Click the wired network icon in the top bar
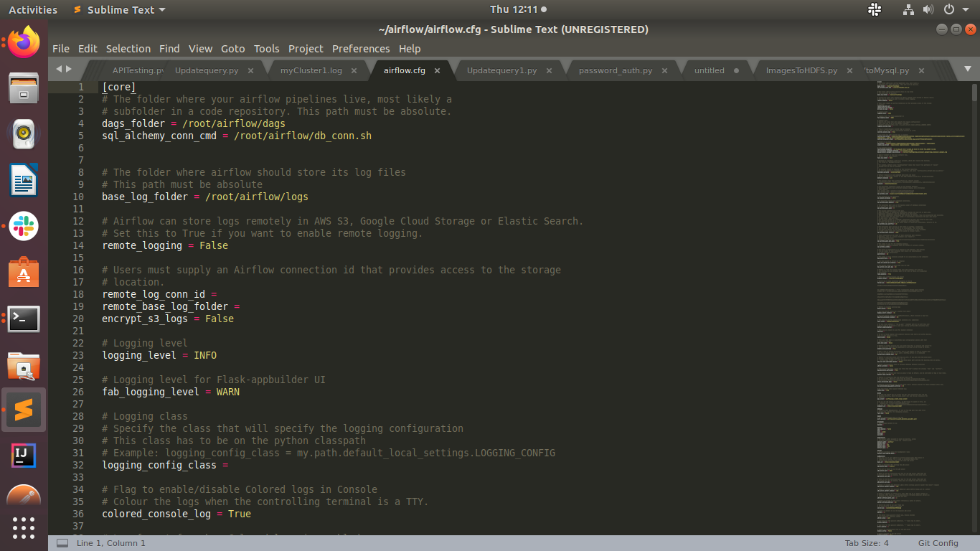 pyautogui.click(x=908, y=10)
